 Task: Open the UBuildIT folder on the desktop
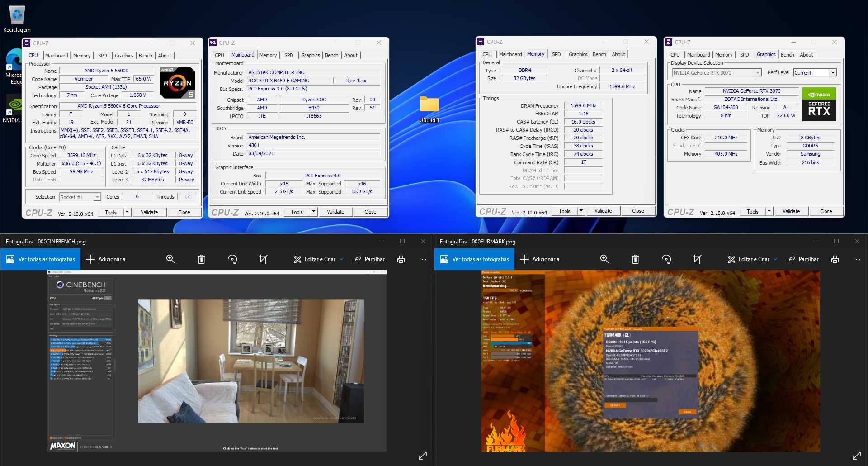pos(429,109)
